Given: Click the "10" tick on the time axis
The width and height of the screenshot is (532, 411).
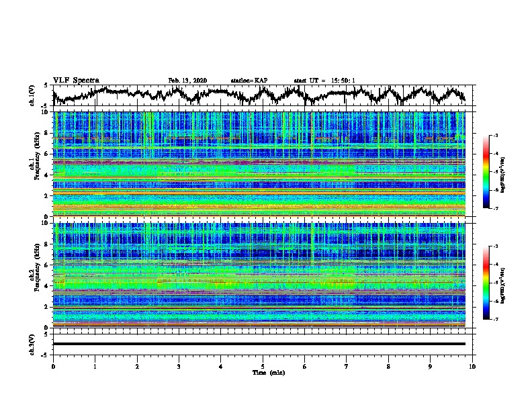Looking at the screenshot, I should (x=472, y=367).
